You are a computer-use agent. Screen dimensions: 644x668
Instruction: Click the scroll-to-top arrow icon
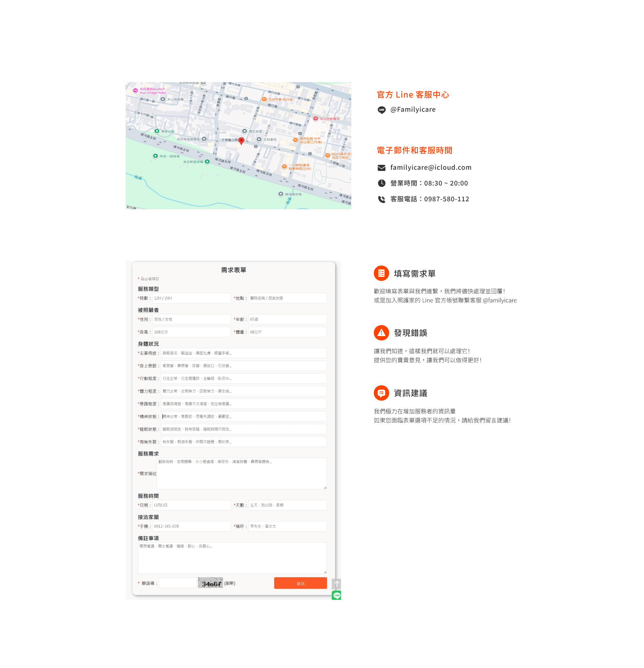click(336, 584)
